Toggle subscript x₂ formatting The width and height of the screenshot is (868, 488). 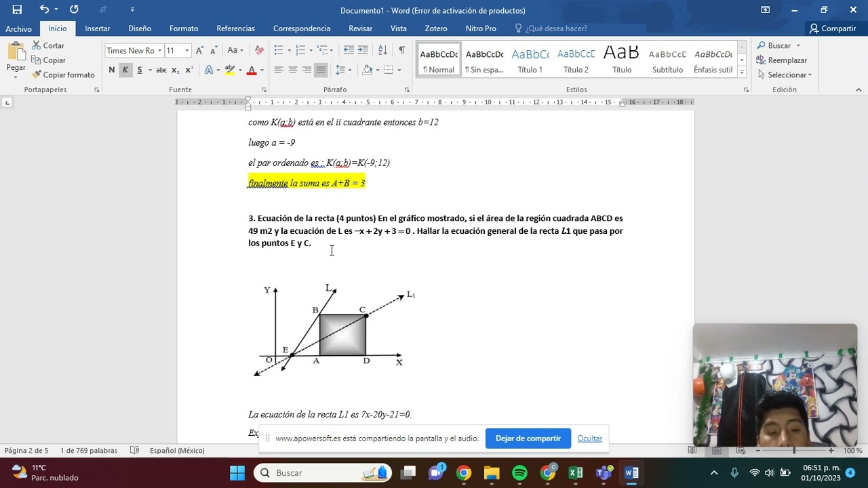point(175,70)
